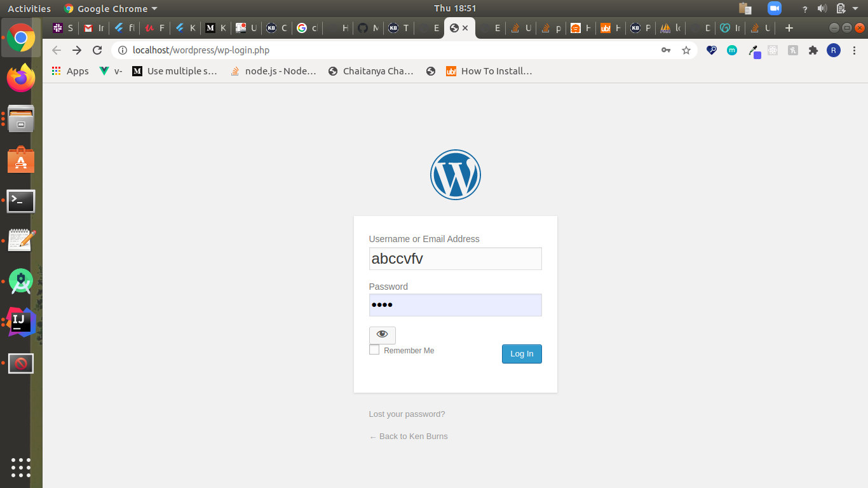Launch Android Studio from the dock

21,281
